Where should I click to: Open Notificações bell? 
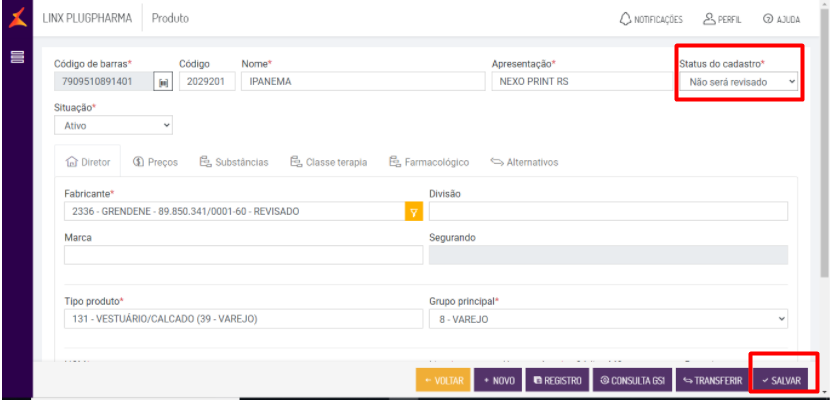tap(651, 19)
